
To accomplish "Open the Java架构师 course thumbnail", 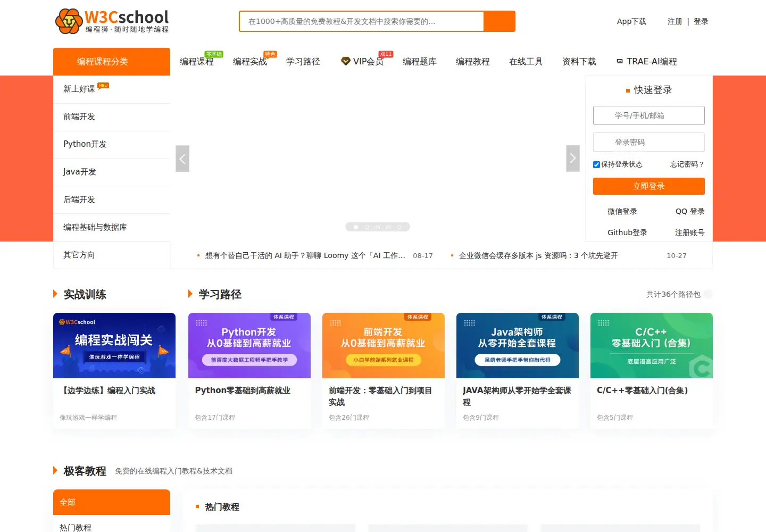I will tap(518, 345).
